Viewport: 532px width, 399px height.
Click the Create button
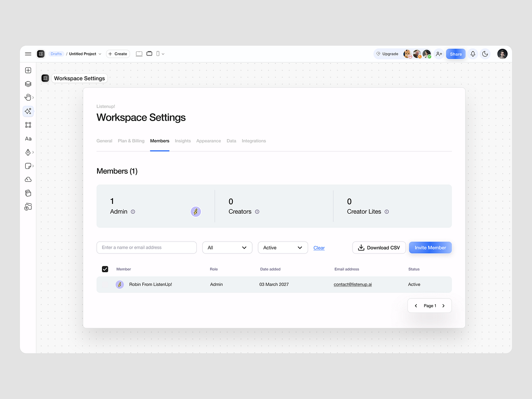tap(118, 54)
